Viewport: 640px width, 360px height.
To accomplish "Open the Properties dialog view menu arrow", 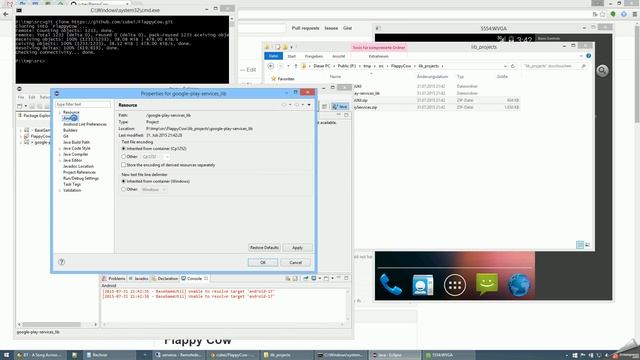I will [x=309, y=105].
